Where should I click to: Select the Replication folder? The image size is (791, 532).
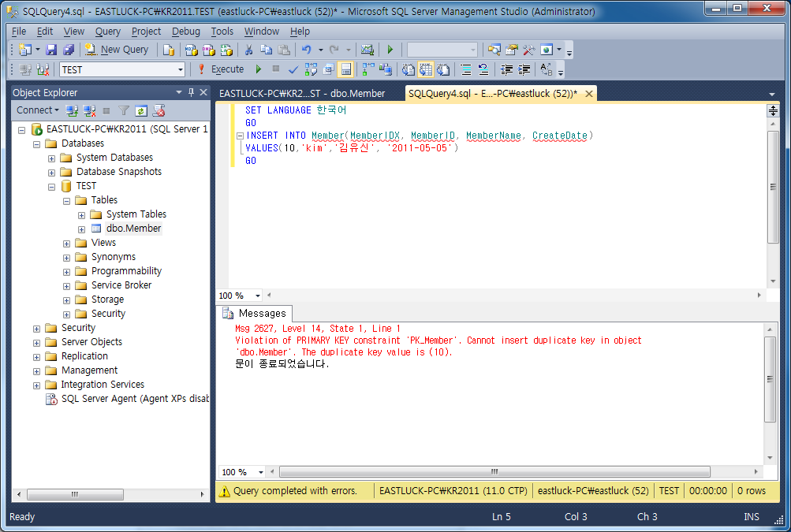point(84,356)
